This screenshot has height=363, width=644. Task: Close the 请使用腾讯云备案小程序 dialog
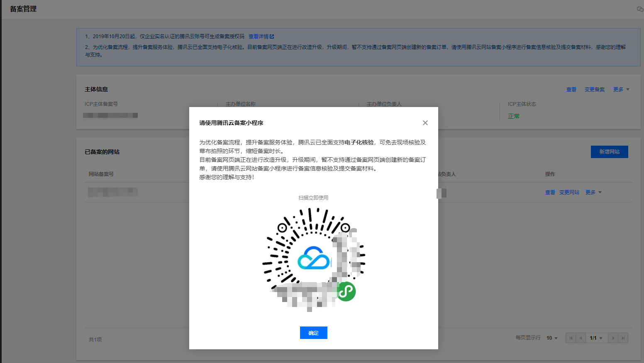(x=425, y=123)
